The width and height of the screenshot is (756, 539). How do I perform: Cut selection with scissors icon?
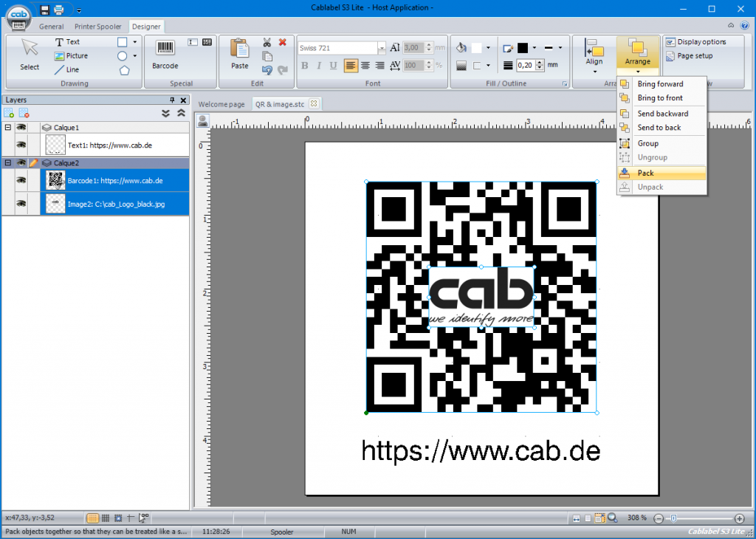click(267, 42)
